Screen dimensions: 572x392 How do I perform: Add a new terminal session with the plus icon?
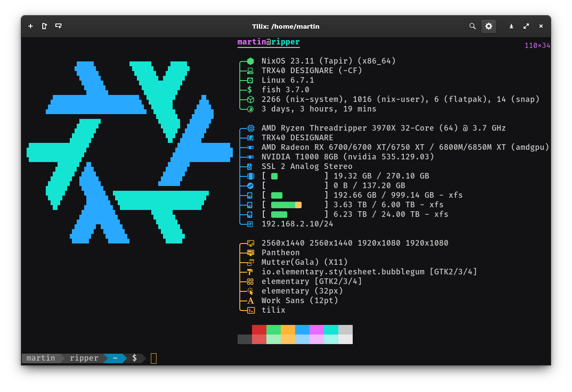tap(31, 26)
